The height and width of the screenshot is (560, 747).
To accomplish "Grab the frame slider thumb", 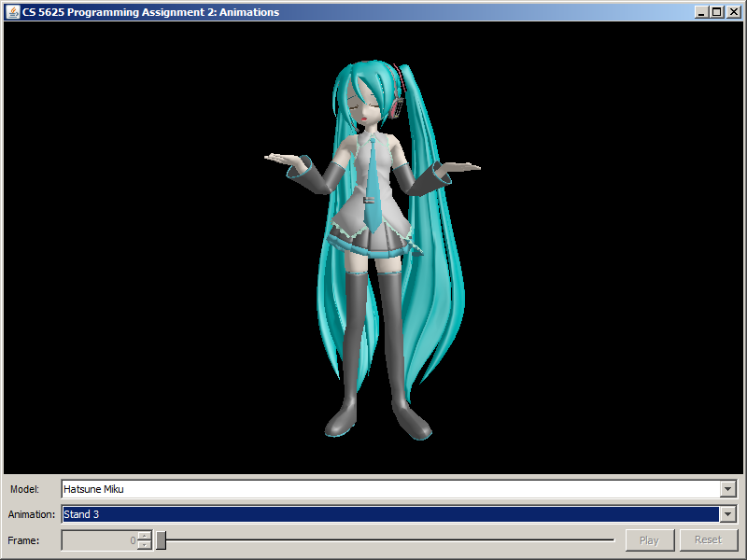I will click(161, 539).
